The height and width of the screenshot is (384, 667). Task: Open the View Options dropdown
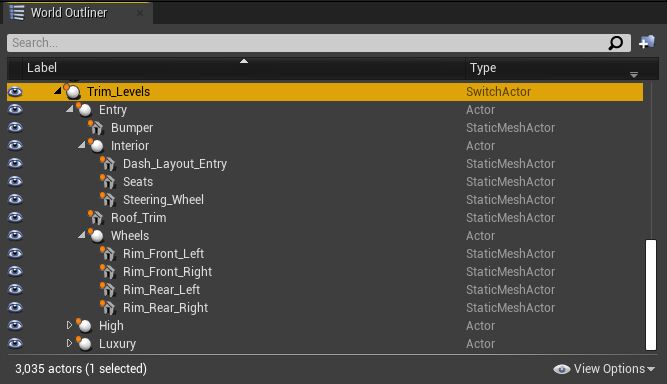point(604,369)
